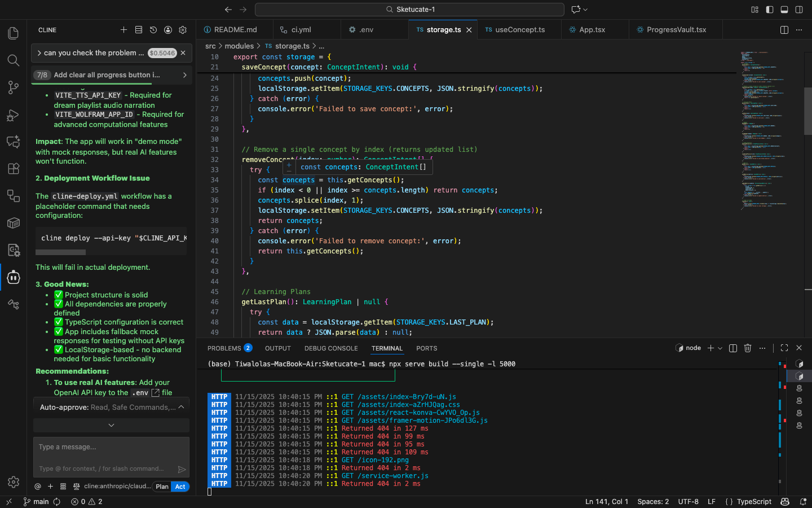
Task: Click the @ add context icon
Action: (38, 487)
